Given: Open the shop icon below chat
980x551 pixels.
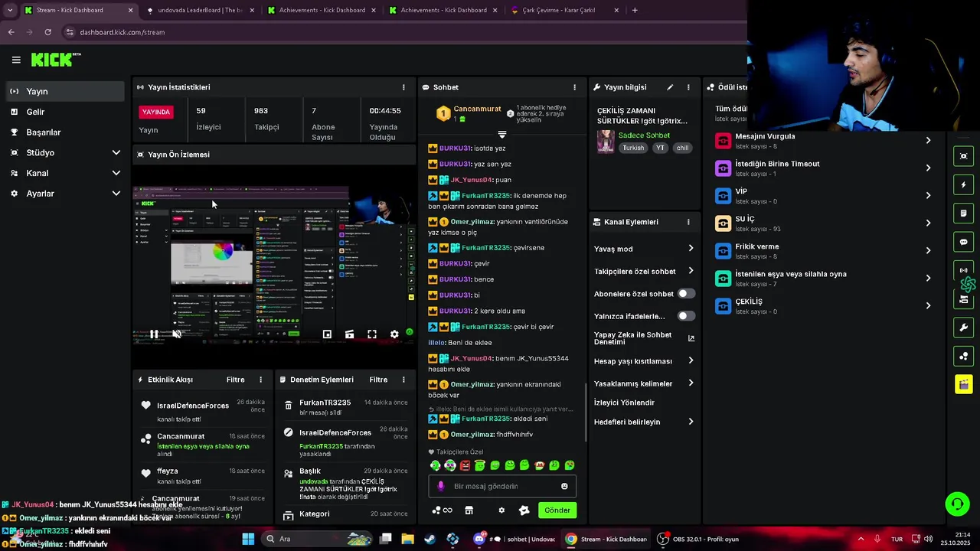Looking at the screenshot, I should pos(469,510).
